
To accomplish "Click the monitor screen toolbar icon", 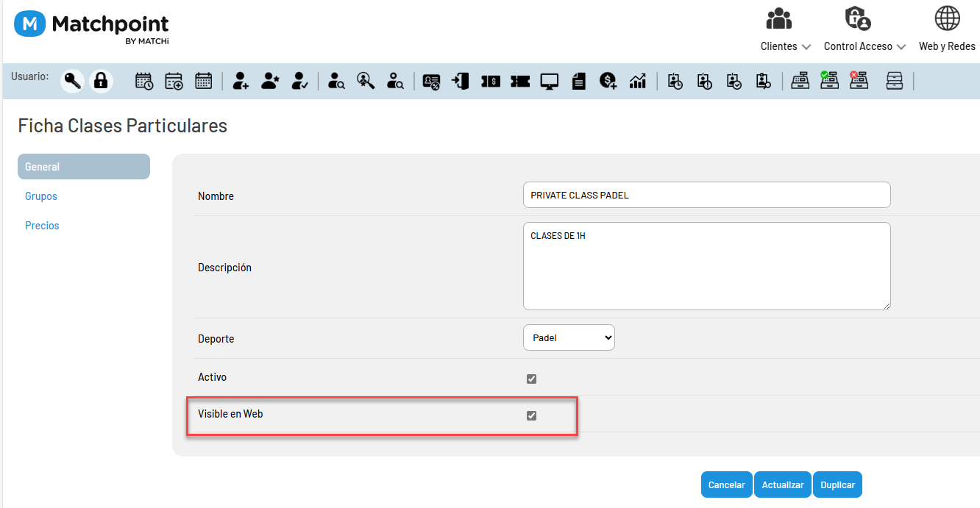I will 549,81.
